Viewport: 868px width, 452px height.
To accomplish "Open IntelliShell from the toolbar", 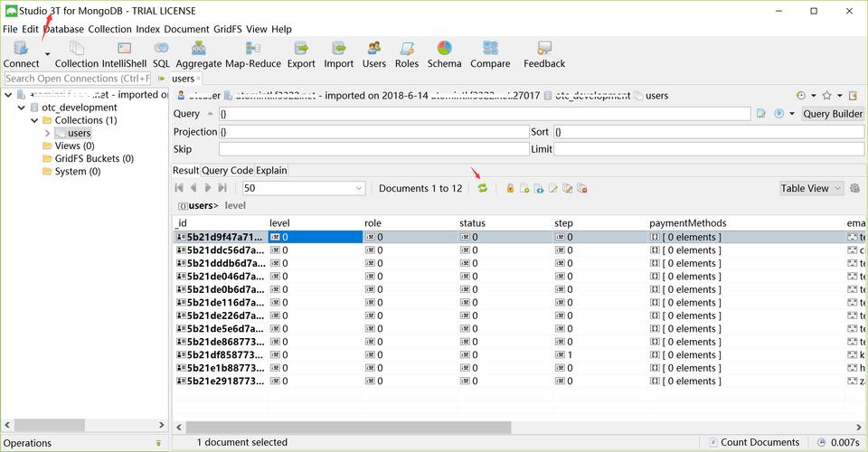I will [x=124, y=49].
